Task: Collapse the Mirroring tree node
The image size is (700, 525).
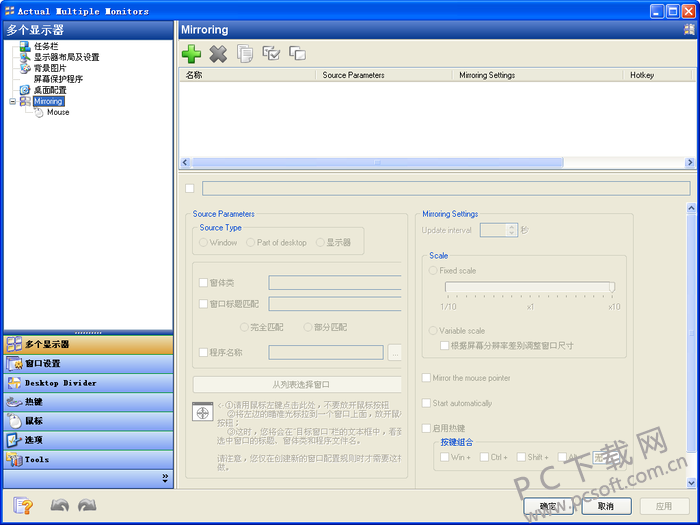Action: point(12,101)
